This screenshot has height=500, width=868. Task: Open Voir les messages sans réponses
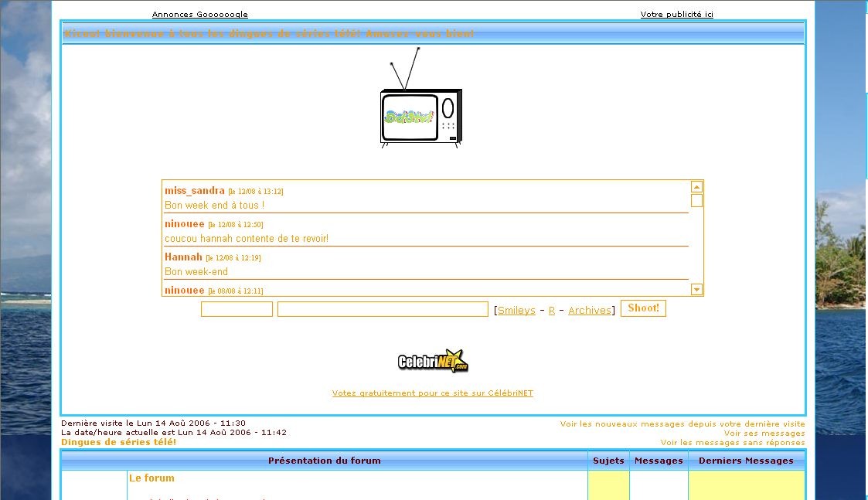[733, 442]
